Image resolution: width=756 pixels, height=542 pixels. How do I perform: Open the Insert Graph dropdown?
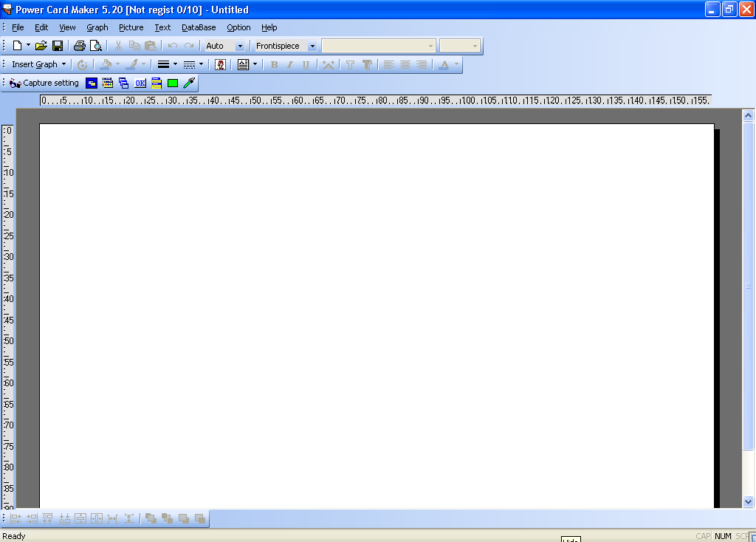point(38,64)
